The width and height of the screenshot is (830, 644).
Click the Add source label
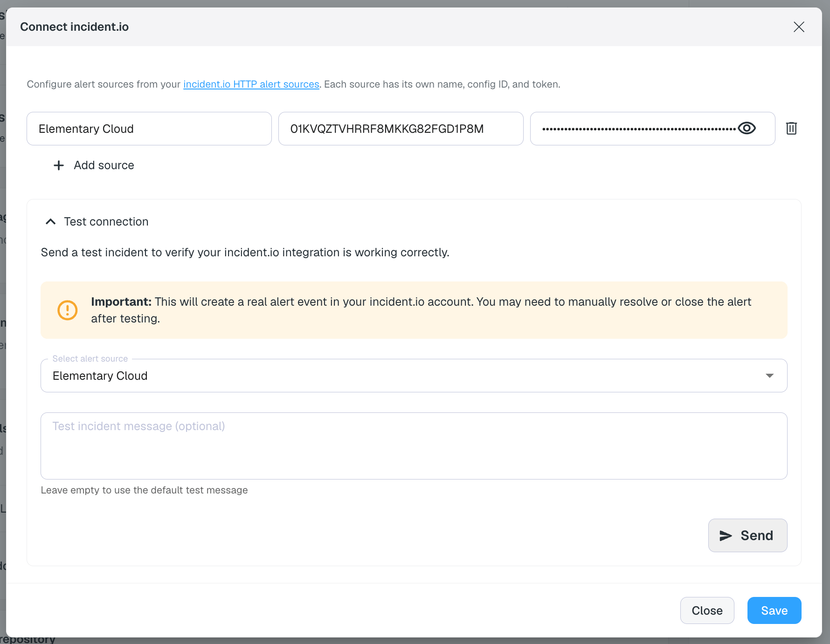tap(104, 165)
